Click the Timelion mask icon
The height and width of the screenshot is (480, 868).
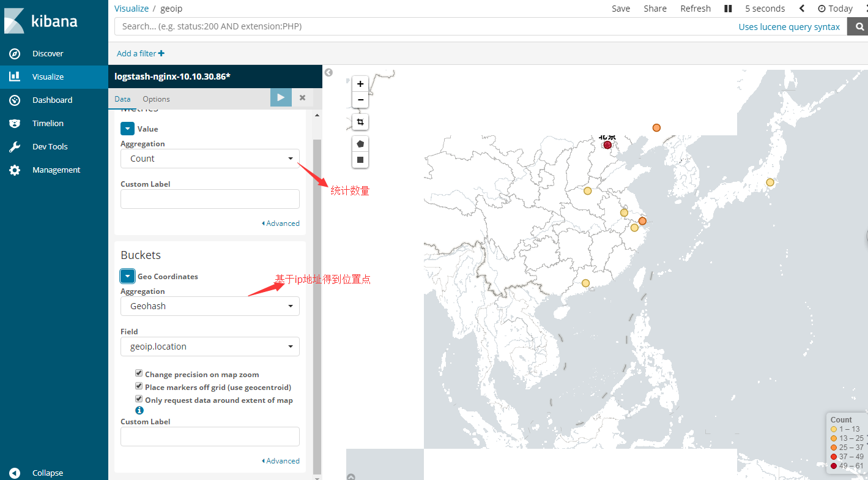[15, 124]
